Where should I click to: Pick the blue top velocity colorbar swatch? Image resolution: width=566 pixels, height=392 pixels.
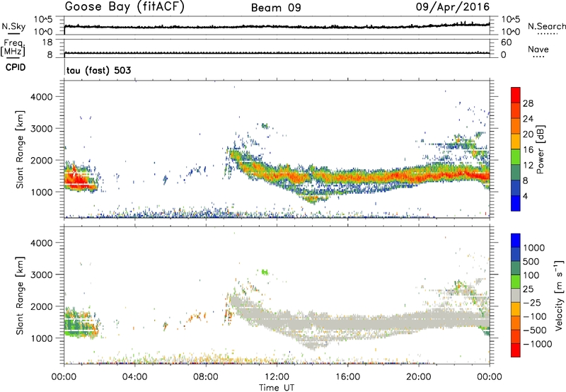point(516,241)
